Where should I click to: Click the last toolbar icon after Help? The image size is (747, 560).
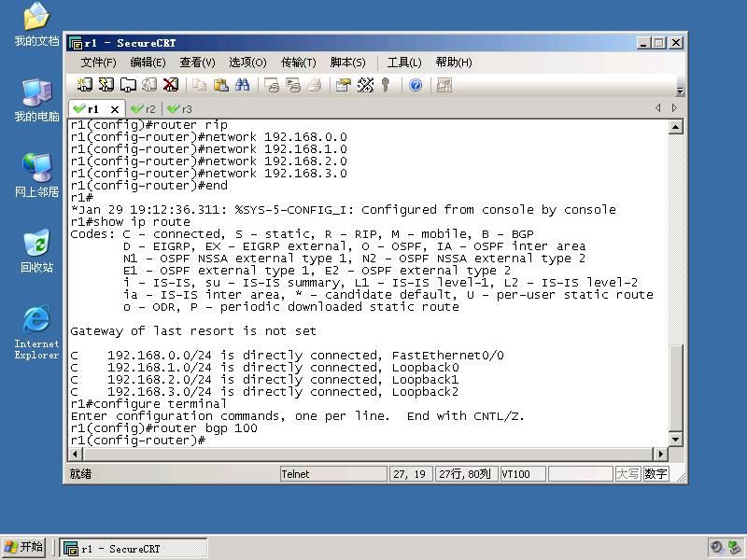[x=444, y=85]
